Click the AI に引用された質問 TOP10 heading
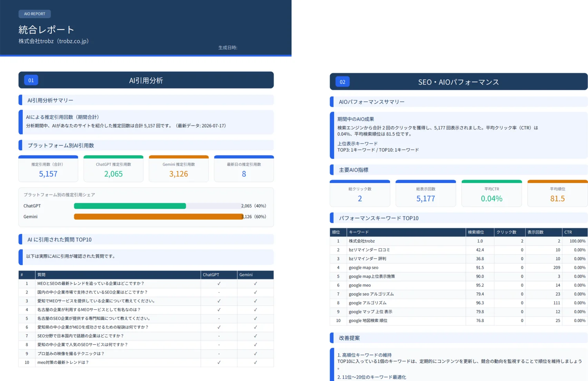Image resolution: width=588 pixels, height=381 pixels. tap(60, 239)
